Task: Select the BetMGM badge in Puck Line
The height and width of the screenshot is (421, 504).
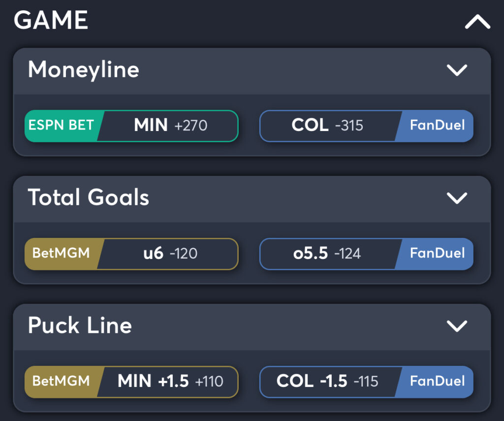Action: pyautogui.click(x=61, y=382)
